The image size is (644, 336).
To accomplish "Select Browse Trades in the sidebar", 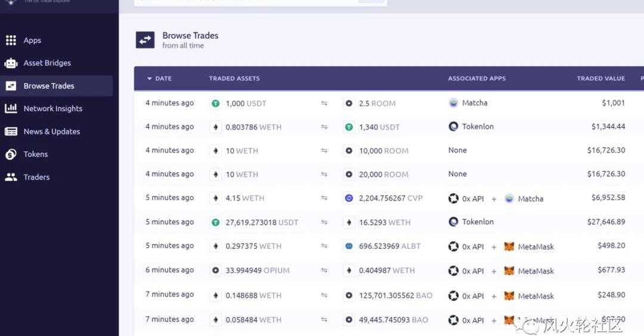I will pos(49,86).
